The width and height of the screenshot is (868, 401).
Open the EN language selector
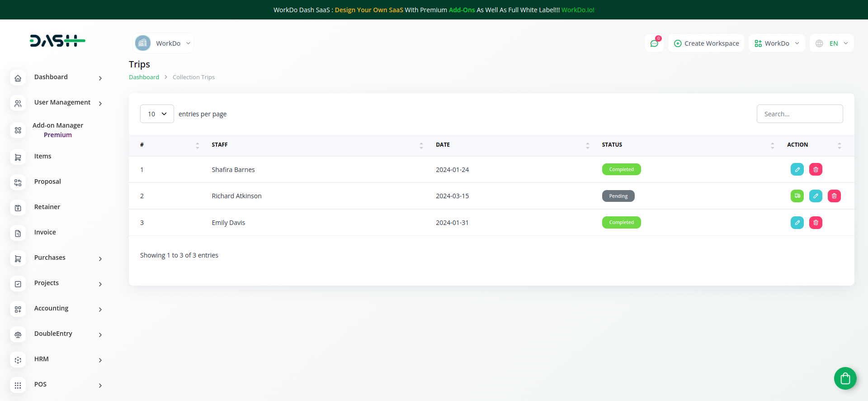pos(832,43)
